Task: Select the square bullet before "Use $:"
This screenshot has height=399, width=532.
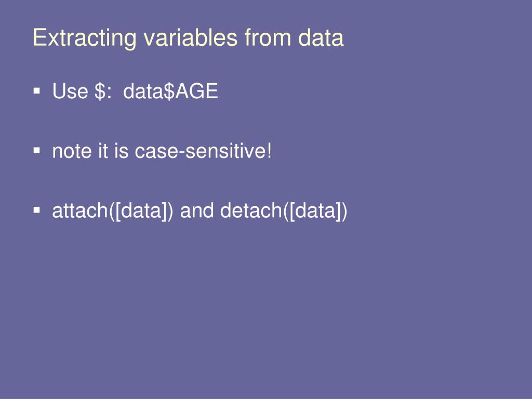Action: 37,91
